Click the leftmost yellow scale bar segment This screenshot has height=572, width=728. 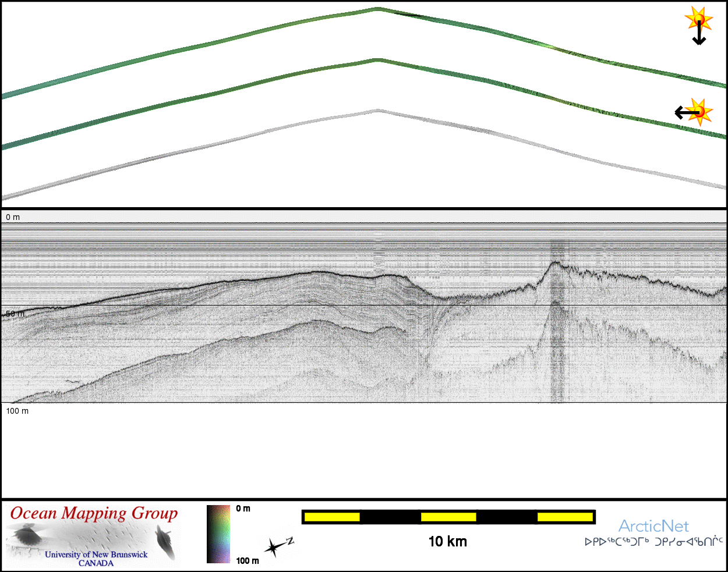pyautogui.click(x=331, y=517)
